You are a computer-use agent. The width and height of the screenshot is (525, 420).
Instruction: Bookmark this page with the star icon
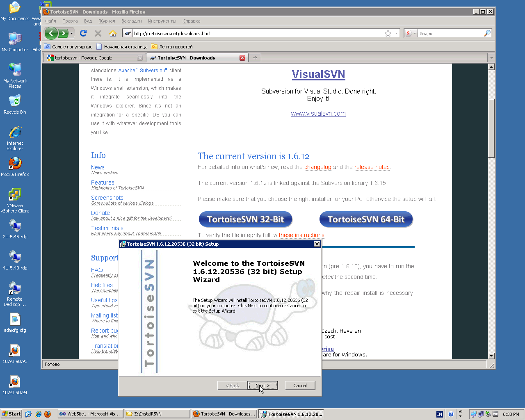pyautogui.click(x=388, y=33)
